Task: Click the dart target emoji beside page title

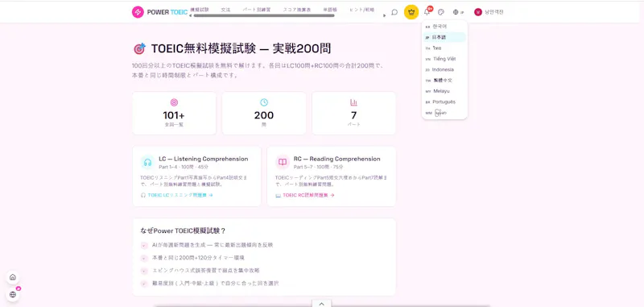Action: 139,49
